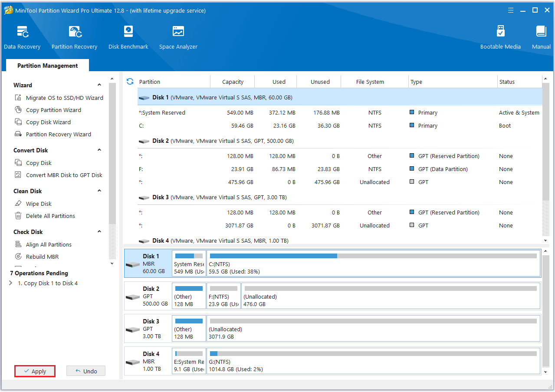Sort by File System column header

pyautogui.click(x=375, y=82)
